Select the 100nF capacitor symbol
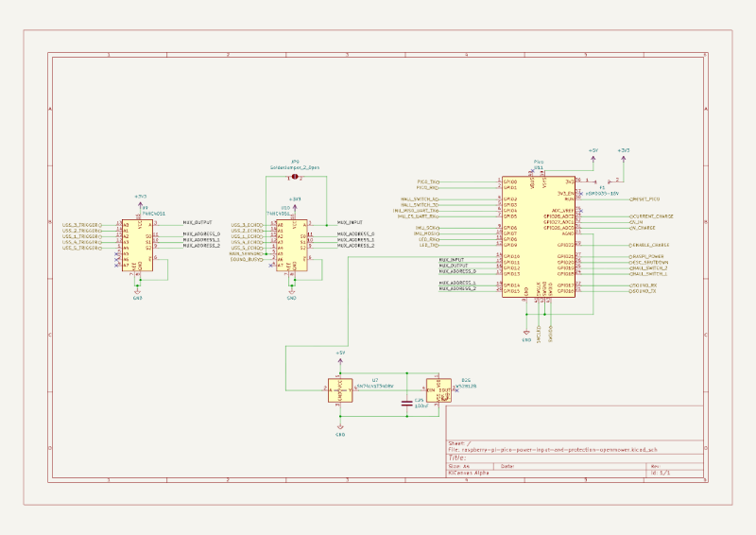 click(x=406, y=403)
